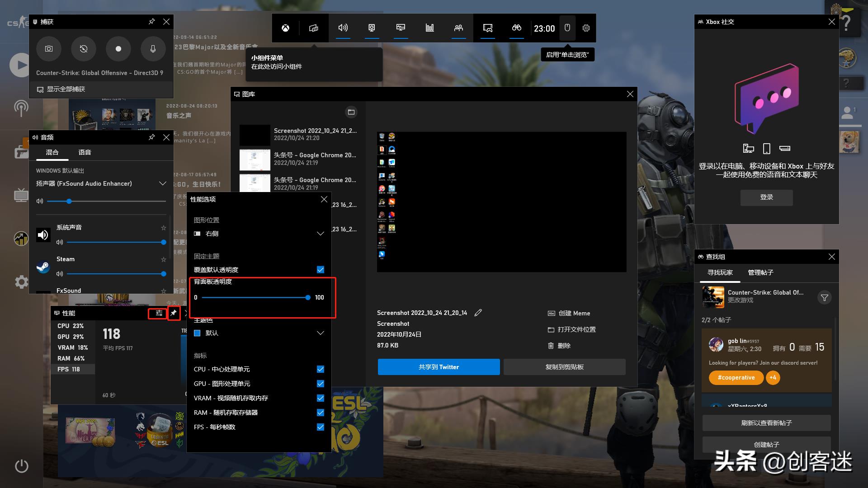
Task: Expand the graph position dropdown
Action: tap(259, 234)
